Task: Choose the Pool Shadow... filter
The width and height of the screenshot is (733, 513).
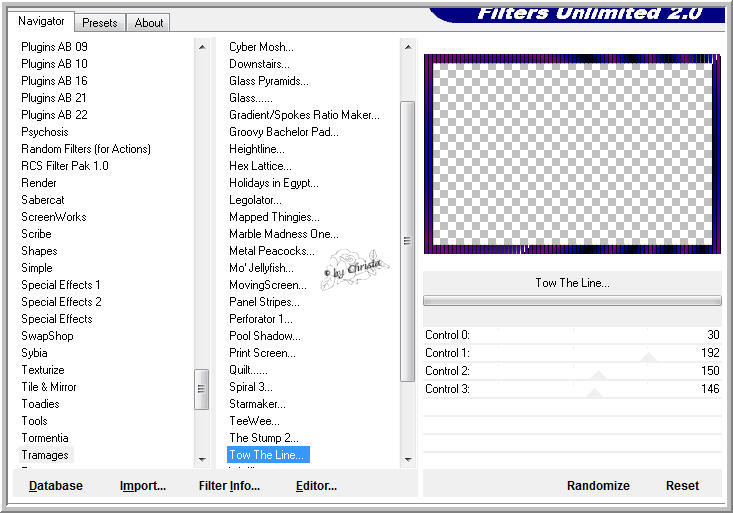Action: 265,336
